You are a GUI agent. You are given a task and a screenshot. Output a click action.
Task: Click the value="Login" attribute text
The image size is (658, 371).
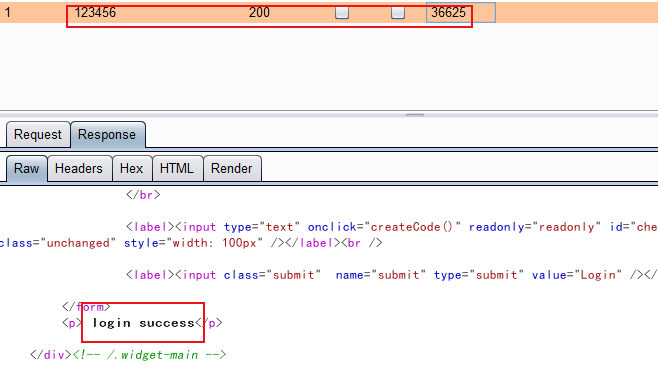point(577,275)
